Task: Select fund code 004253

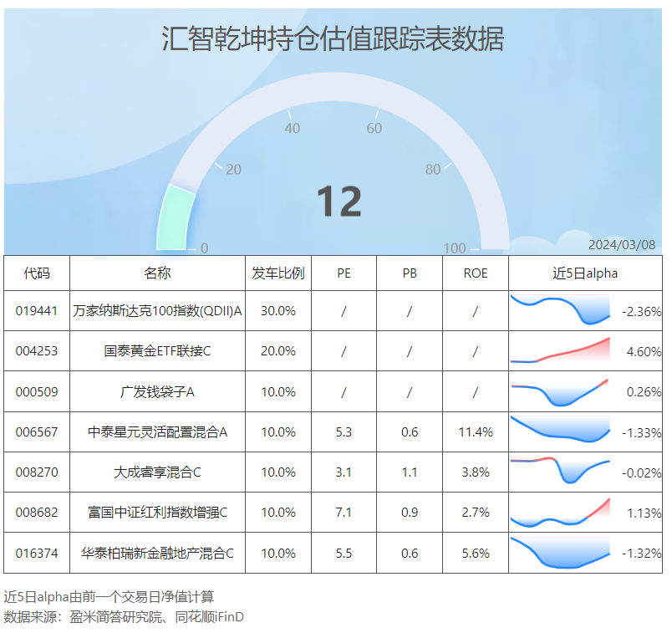Action: click(37, 351)
